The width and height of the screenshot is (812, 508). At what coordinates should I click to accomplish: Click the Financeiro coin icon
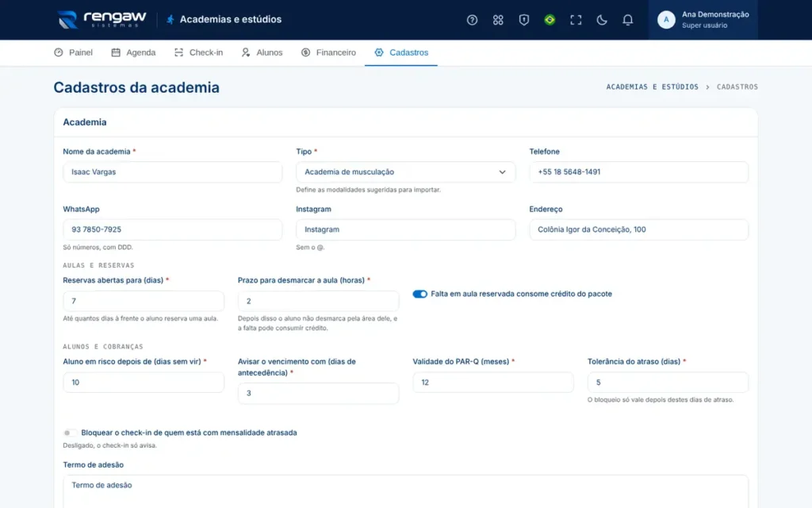(305, 52)
